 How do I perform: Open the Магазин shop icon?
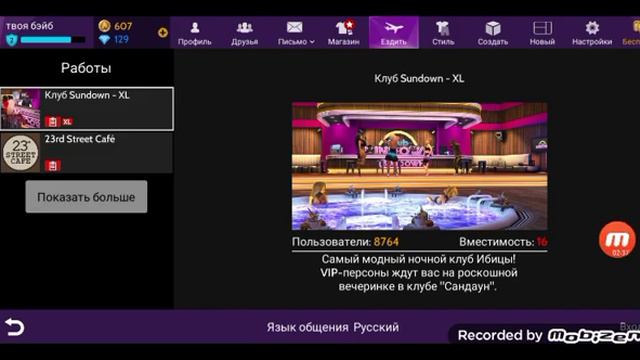344,27
